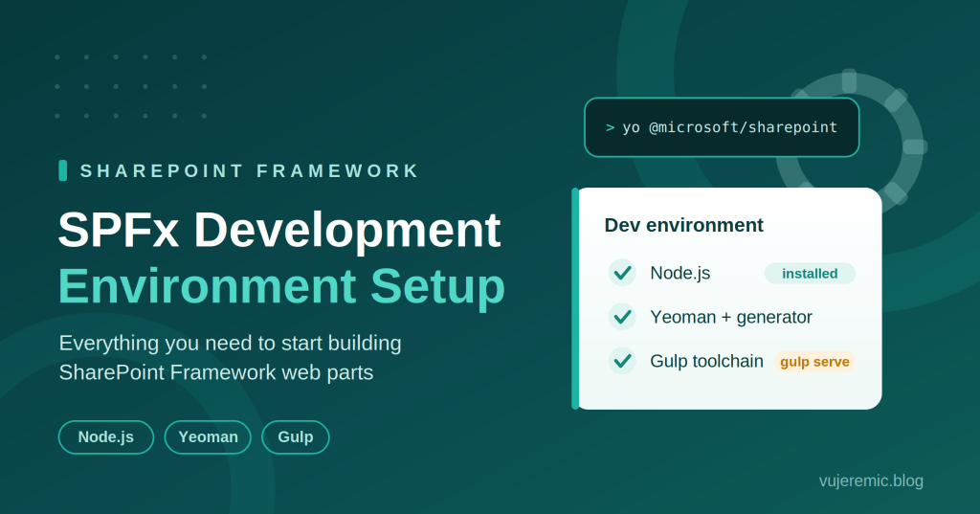Click the 'SHAREPOINT FRAMEWORK' label

(x=250, y=170)
